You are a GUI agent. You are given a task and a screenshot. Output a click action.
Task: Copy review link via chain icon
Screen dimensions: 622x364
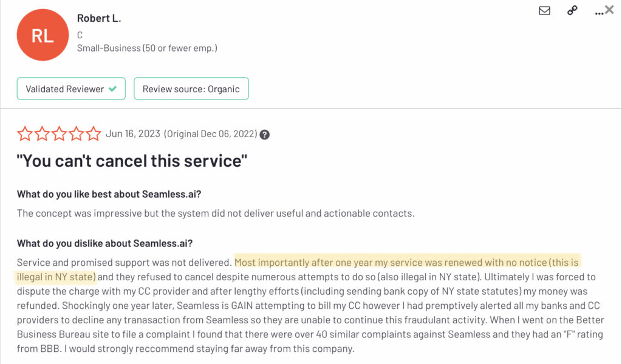pyautogui.click(x=572, y=11)
